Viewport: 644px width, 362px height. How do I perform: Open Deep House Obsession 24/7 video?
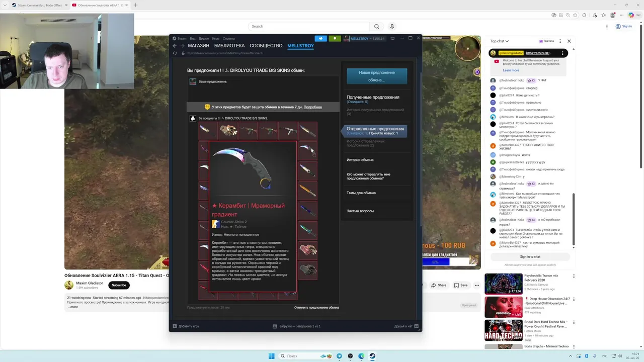(x=504, y=307)
